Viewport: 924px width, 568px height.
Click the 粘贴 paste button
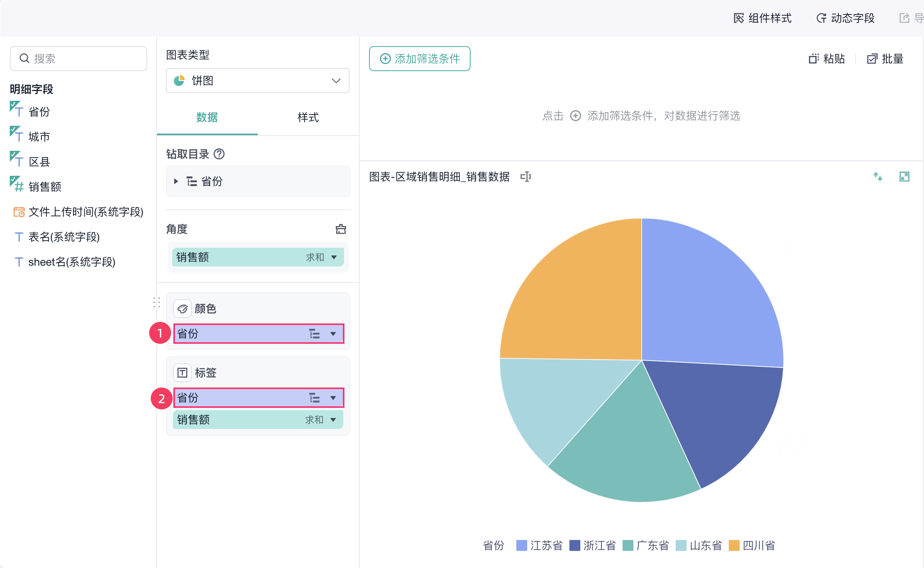(827, 59)
